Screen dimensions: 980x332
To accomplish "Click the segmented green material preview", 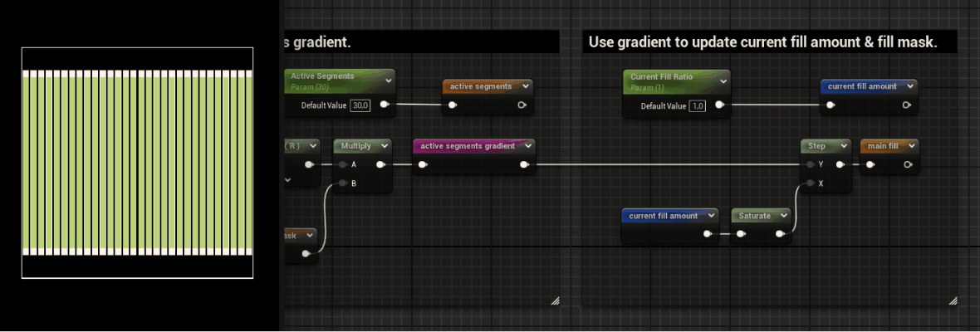I will pyautogui.click(x=137, y=162).
